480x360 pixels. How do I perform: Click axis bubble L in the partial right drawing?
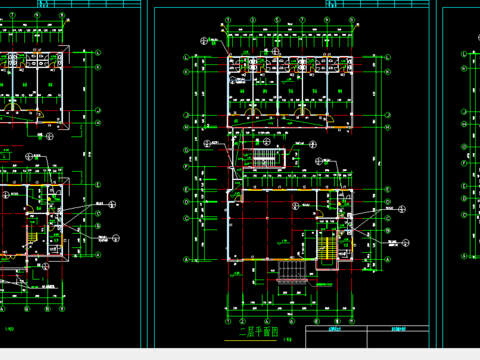point(464,54)
